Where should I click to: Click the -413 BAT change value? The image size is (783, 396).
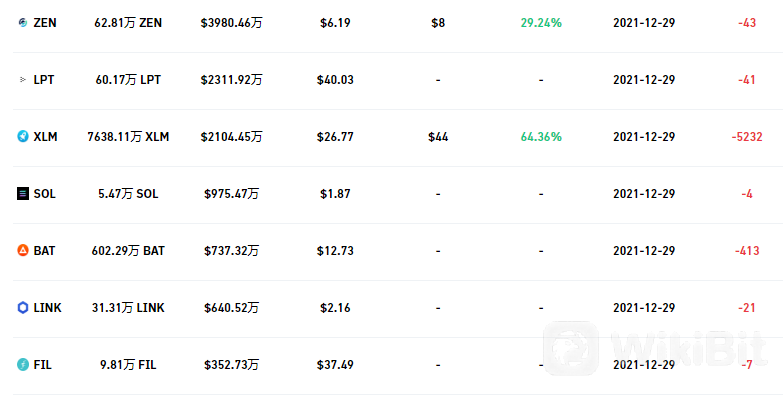(x=747, y=251)
